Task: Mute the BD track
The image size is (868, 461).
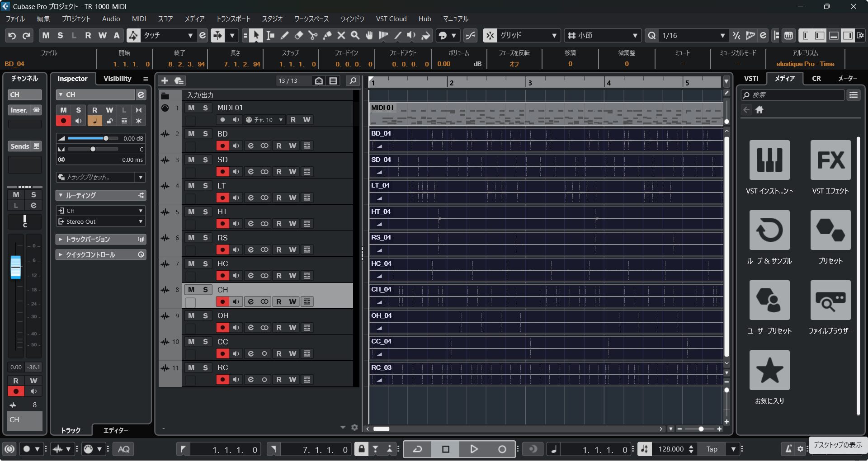Action: [191, 134]
